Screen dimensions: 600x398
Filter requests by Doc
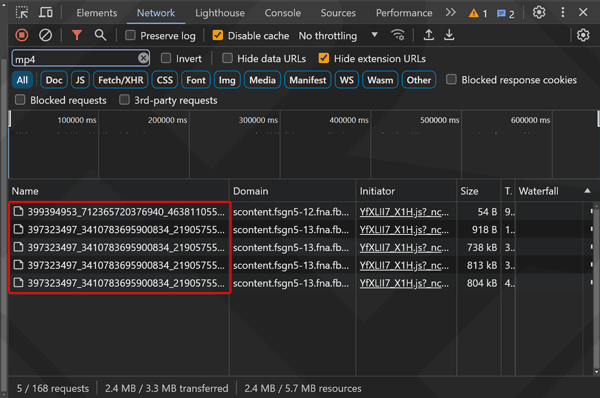[54, 80]
